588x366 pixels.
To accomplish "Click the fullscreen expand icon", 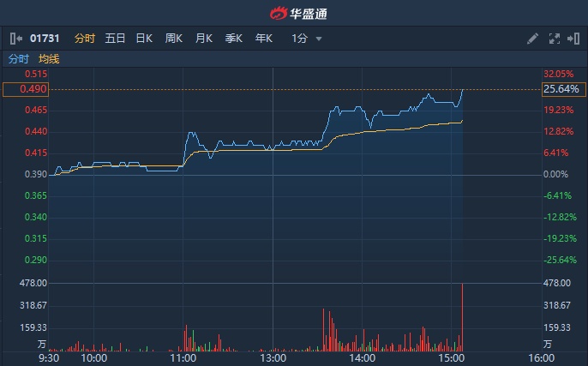I will 554,39.
